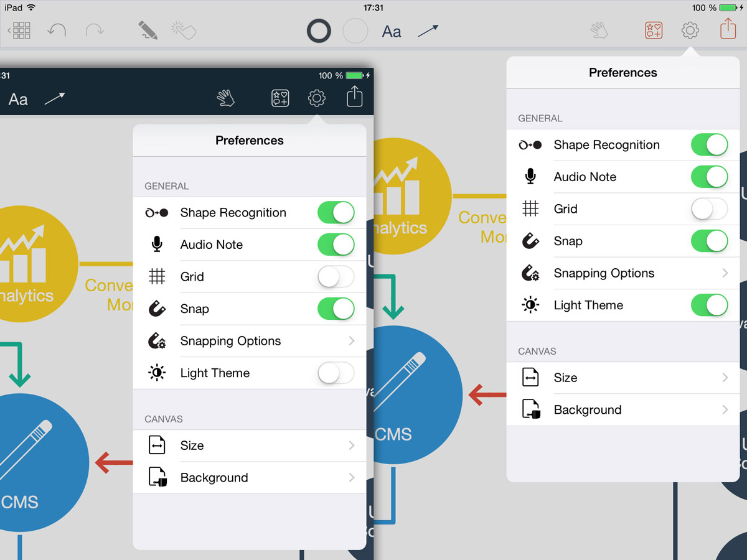This screenshot has width=747, height=560.
Task: Tap the hand pan tool in light toolbar
Action: point(599,30)
